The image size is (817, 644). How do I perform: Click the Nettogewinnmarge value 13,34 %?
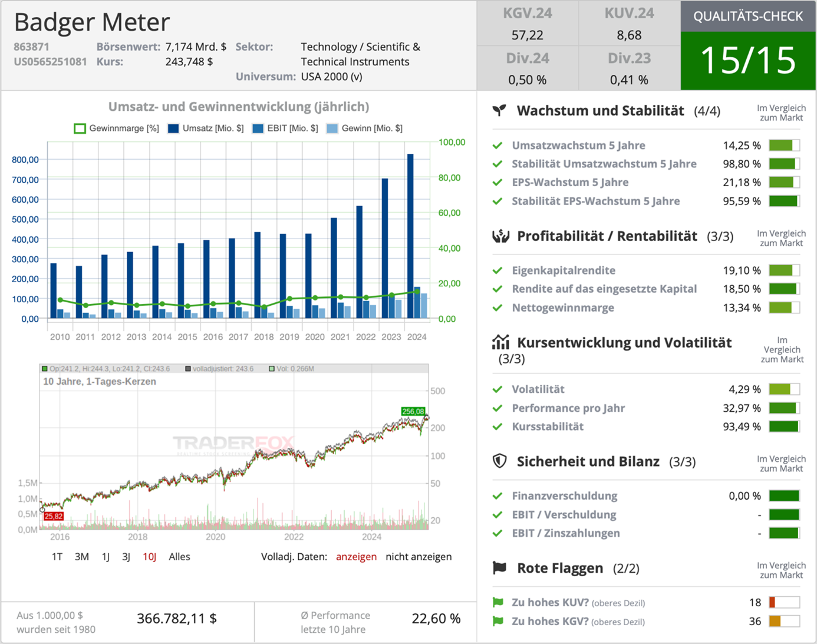742,308
